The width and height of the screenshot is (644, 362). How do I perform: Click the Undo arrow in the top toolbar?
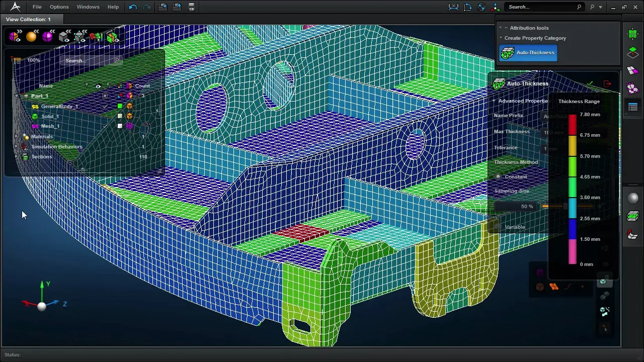pyautogui.click(x=133, y=7)
